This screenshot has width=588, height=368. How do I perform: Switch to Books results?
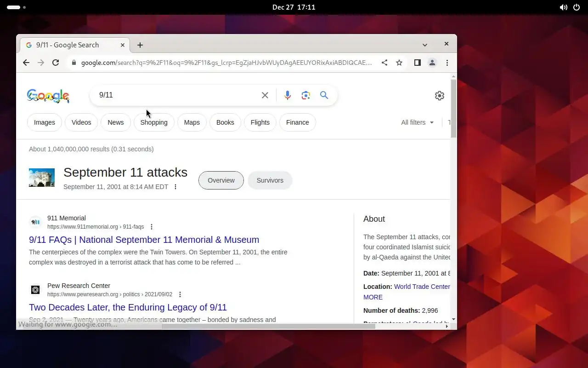click(x=225, y=122)
